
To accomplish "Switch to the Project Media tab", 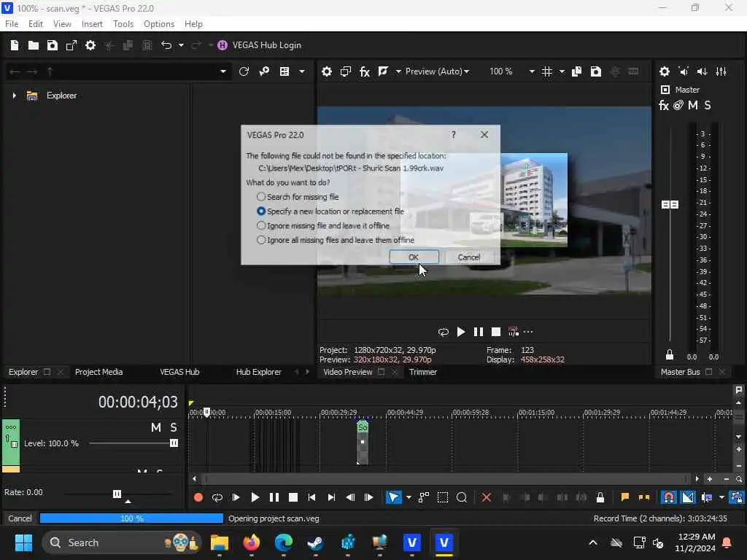I will coord(98,372).
